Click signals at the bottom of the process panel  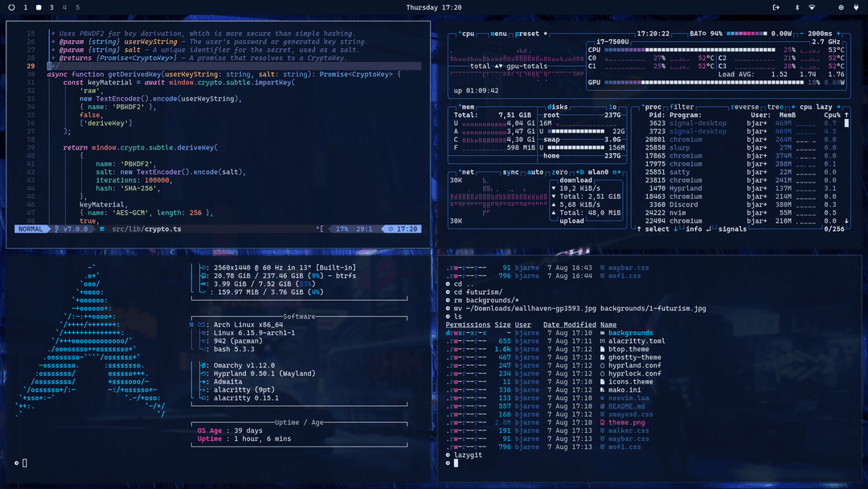732,228
